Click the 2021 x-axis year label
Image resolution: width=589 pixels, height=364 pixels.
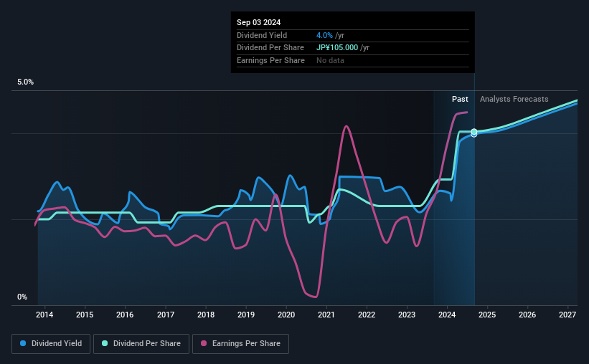326,315
